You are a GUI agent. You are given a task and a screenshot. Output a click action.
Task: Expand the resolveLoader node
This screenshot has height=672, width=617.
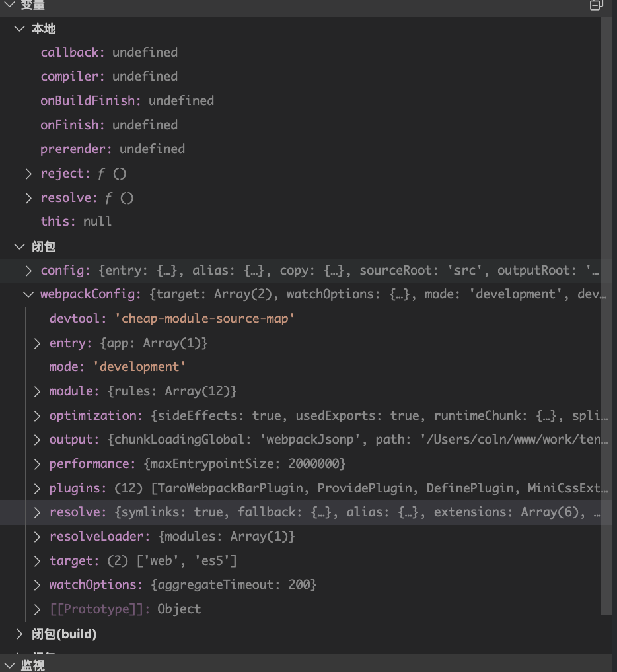37,537
